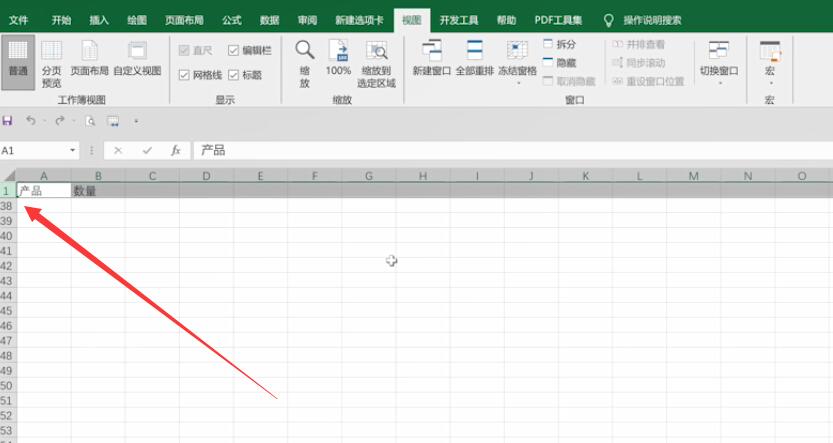Select row 1 header
The height and width of the screenshot is (443, 833).
tap(7, 190)
